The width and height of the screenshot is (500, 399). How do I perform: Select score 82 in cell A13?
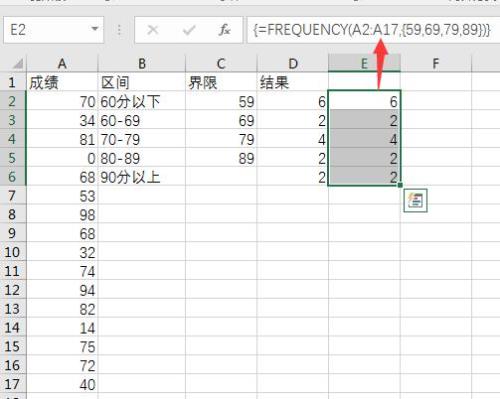tap(62, 309)
